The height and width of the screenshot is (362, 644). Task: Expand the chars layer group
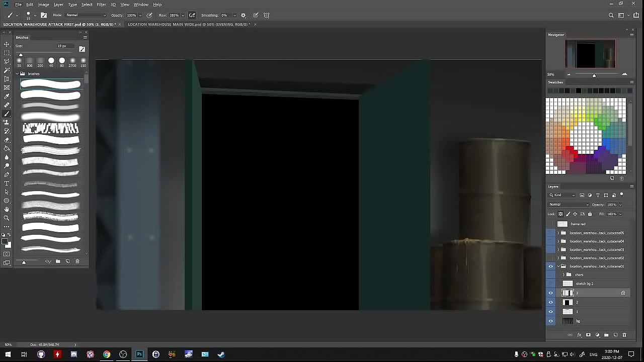tap(563, 275)
